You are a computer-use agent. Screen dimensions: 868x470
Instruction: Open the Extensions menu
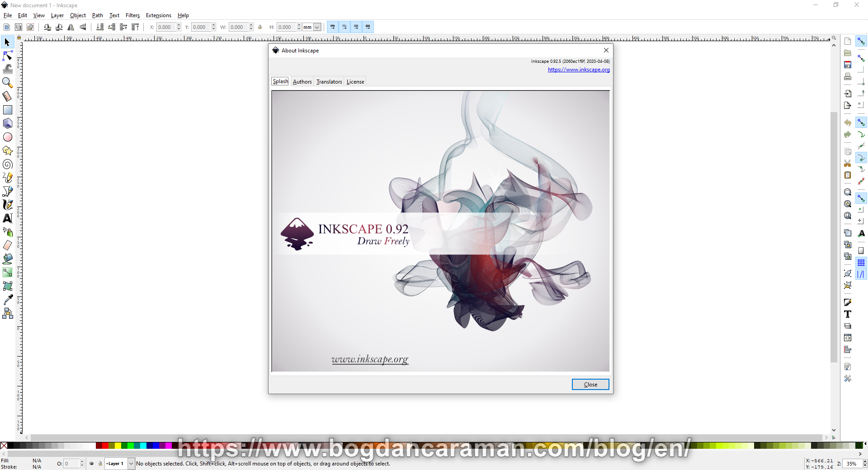159,15
